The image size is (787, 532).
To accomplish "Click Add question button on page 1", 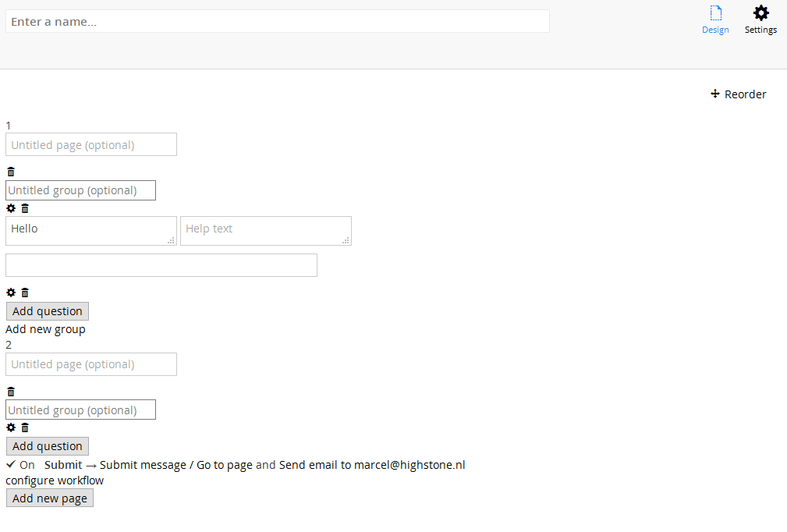I will click(48, 311).
